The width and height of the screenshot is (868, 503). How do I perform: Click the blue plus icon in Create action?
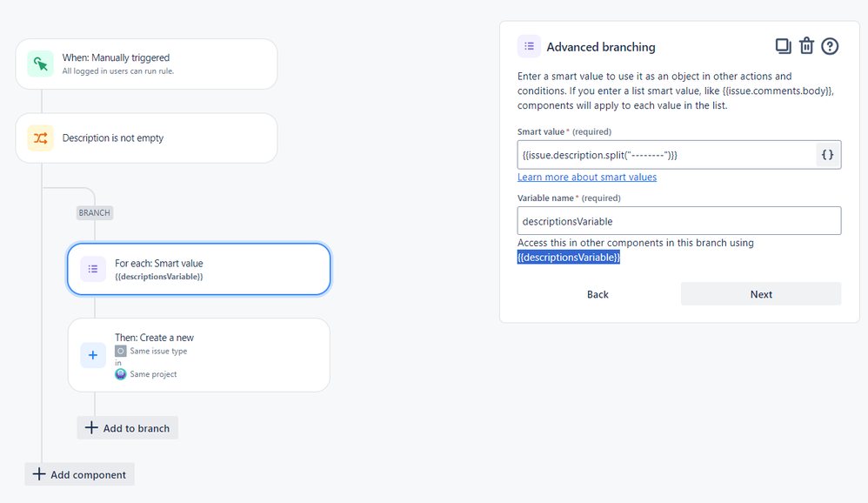point(93,355)
